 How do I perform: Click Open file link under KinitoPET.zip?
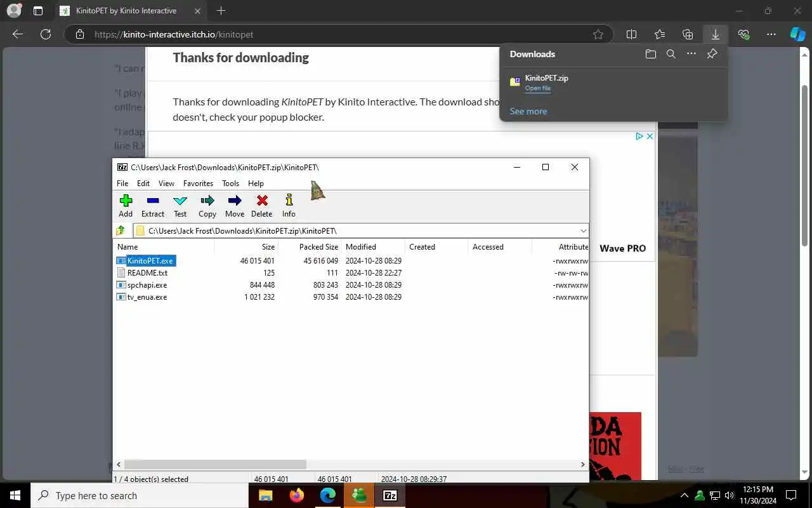click(x=537, y=88)
